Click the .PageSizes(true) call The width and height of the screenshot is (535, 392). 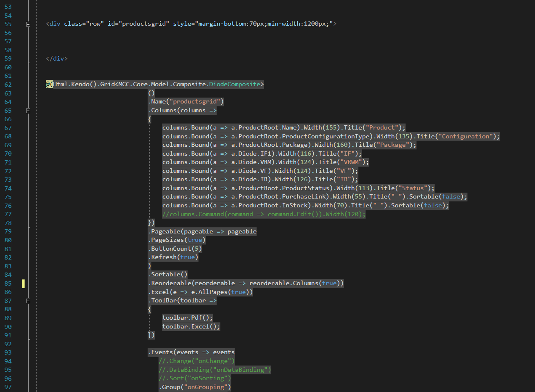(x=177, y=240)
